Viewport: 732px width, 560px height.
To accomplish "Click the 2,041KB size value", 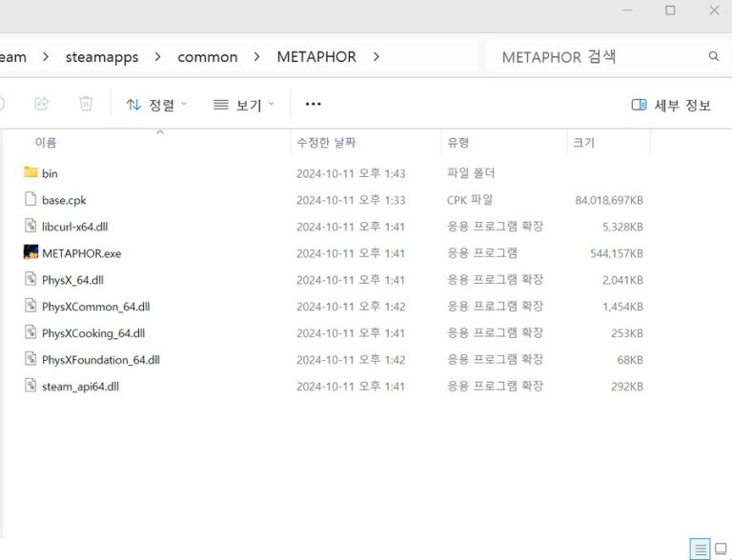I will point(622,280).
